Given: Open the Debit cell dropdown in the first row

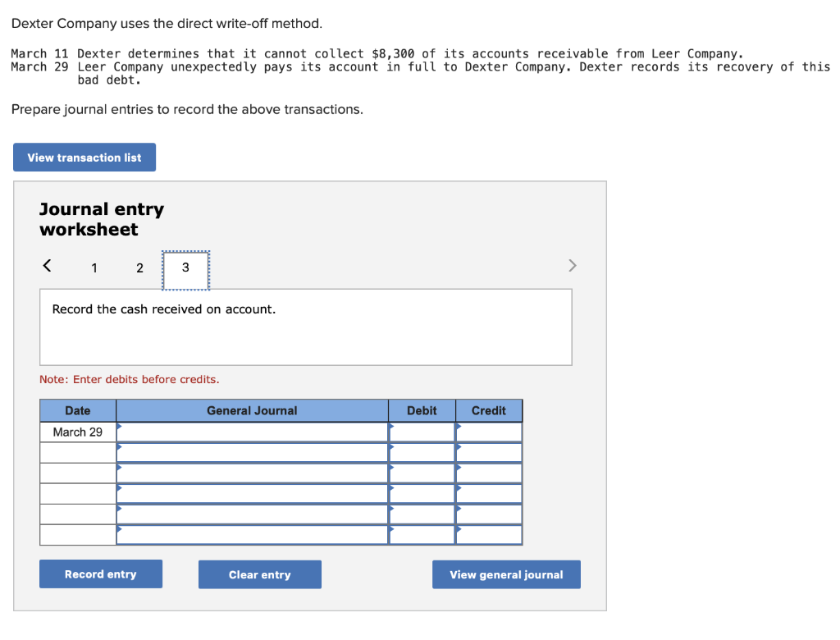Looking at the screenshot, I should pyautogui.click(x=422, y=431).
